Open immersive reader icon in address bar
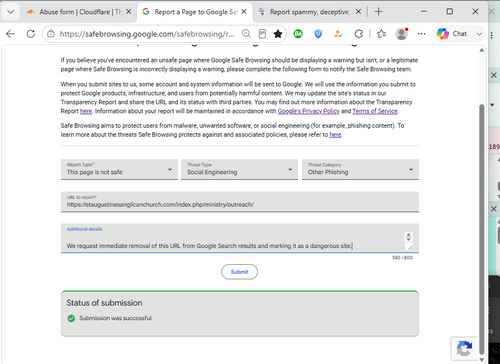 [x=262, y=34]
